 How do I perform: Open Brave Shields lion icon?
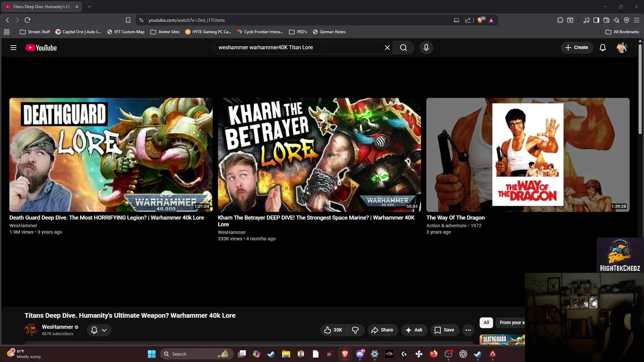[480, 20]
